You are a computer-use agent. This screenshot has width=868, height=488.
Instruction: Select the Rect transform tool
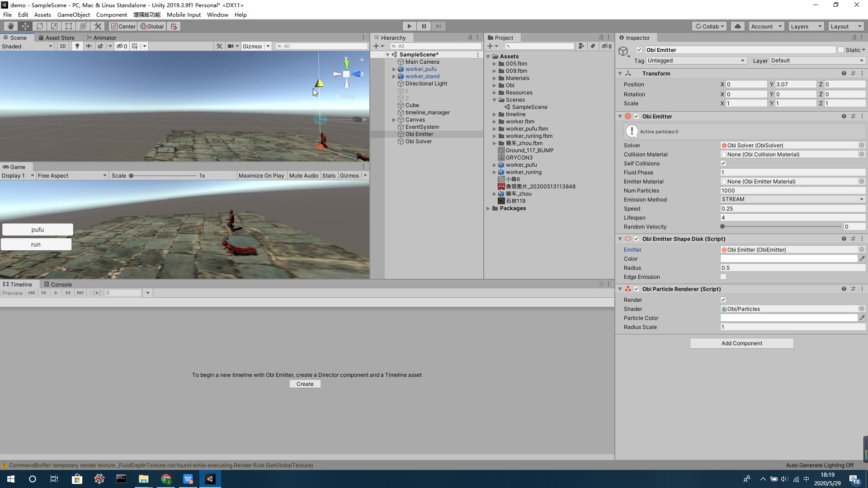click(x=69, y=26)
